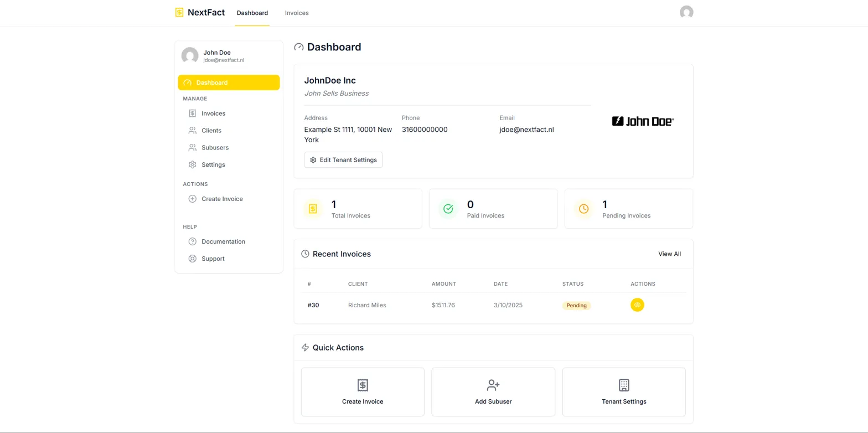Click the lightning icon beside Quick Actions
Viewport: 868px width, 433px height.
tap(305, 348)
